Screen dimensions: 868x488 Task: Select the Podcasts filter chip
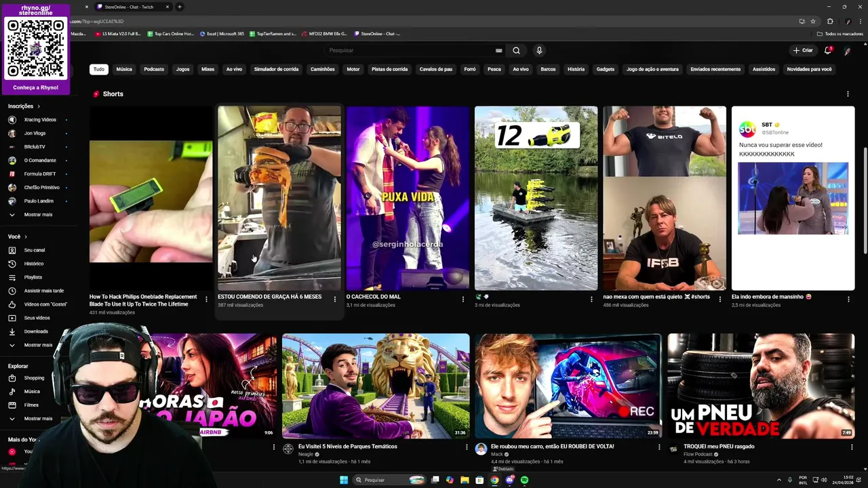(154, 69)
